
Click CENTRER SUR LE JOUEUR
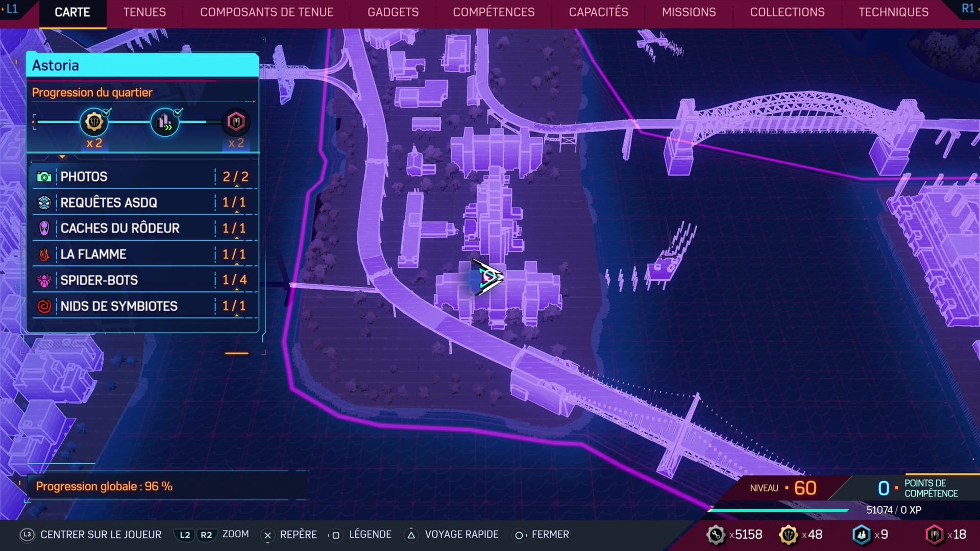point(101,535)
